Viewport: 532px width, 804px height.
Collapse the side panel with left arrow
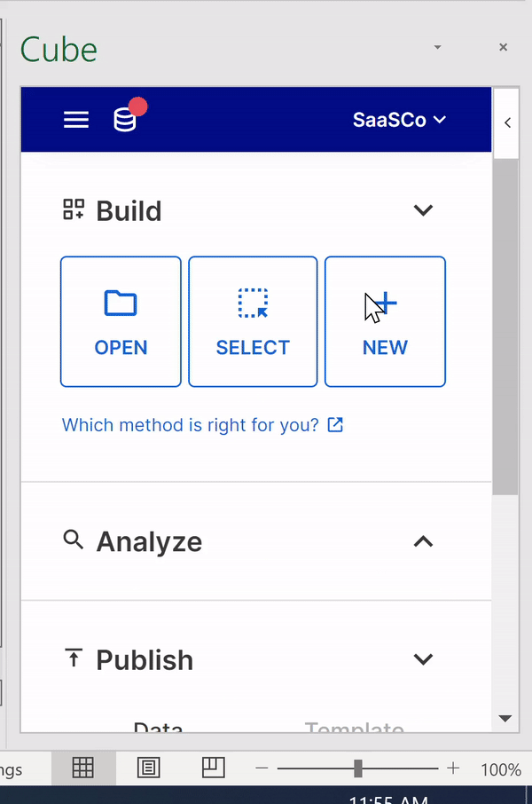pyautogui.click(x=507, y=122)
